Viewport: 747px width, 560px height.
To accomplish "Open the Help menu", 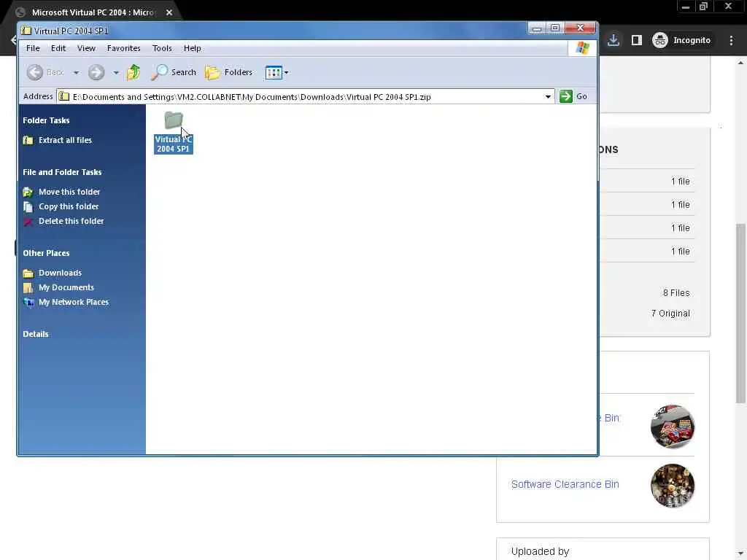I will 192,48.
